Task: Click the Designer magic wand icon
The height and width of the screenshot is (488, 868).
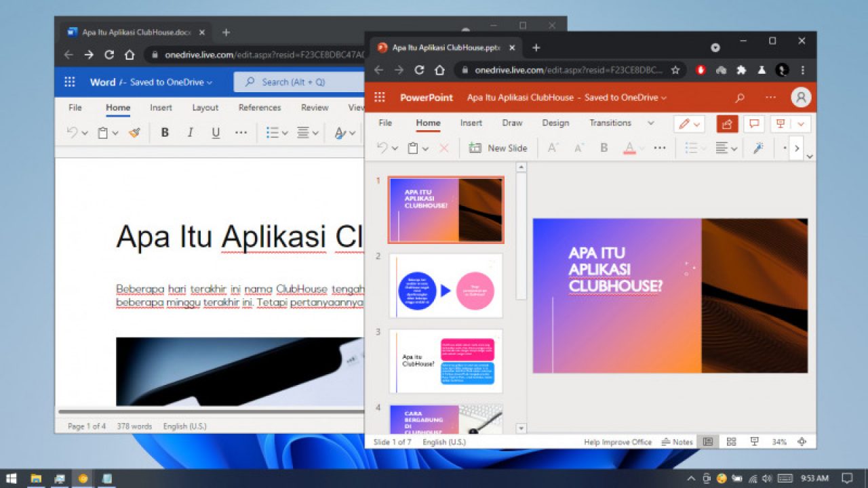Action: (x=758, y=148)
